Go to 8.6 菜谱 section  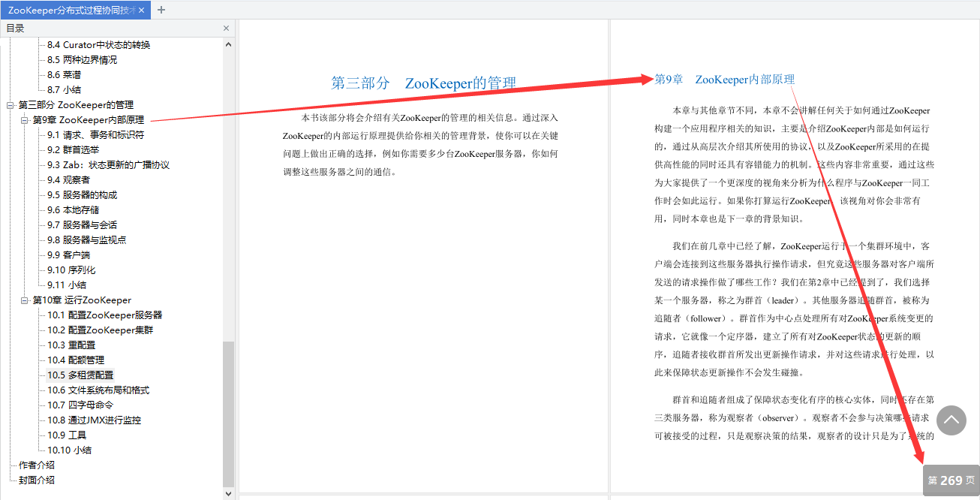pos(64,75)
